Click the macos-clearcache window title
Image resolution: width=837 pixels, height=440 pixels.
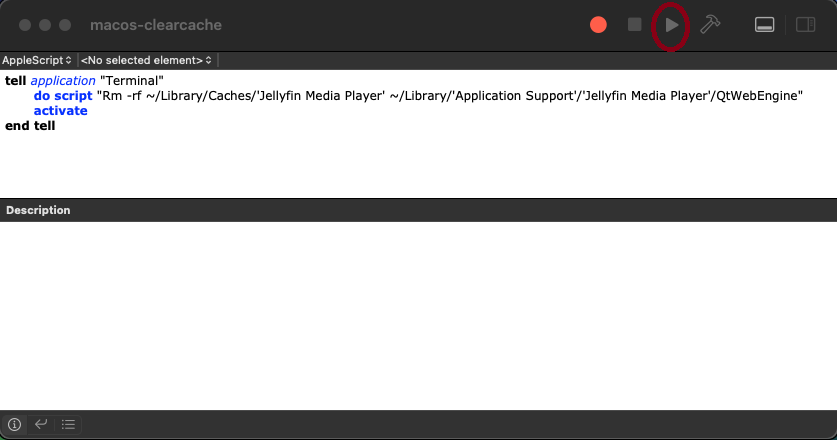[155, 25]
